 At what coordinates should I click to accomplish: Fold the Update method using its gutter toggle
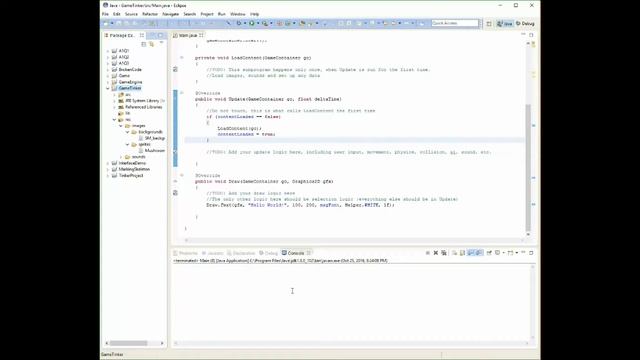pyautogui.click(x=182, y=93)
